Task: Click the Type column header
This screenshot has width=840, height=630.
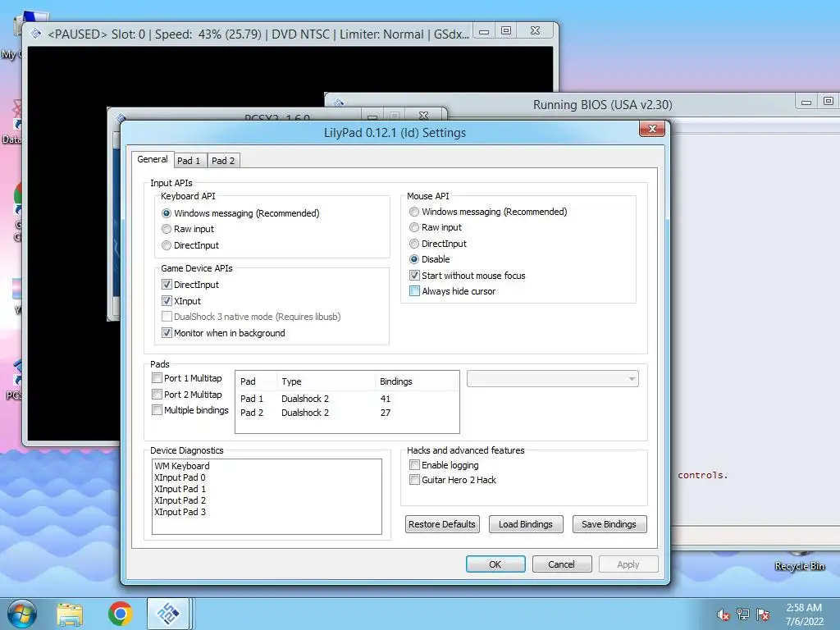Action: click(x=325, y=381)
